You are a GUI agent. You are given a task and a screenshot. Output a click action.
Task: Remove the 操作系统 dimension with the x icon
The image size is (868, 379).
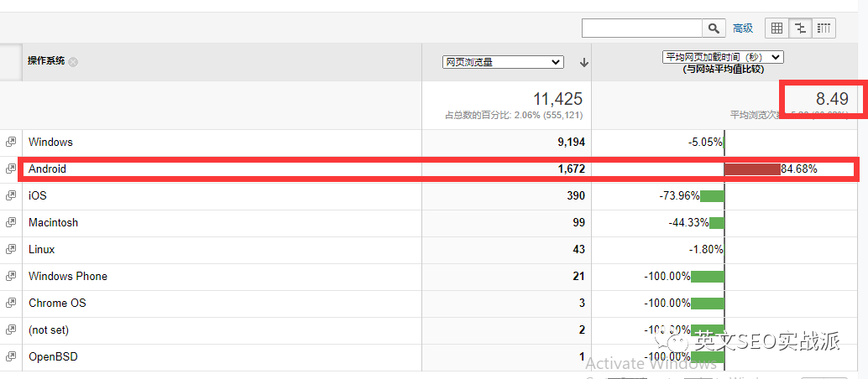(73, 61)
